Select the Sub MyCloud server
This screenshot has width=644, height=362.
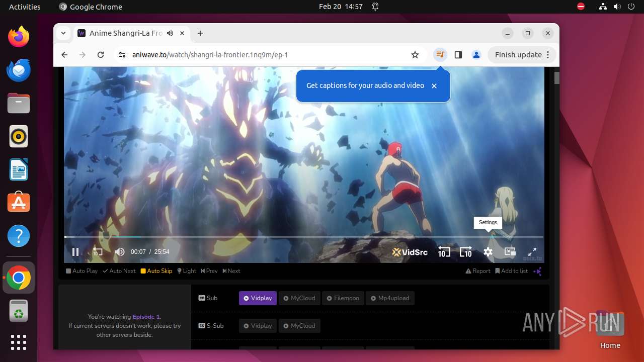tap(299, 298)
